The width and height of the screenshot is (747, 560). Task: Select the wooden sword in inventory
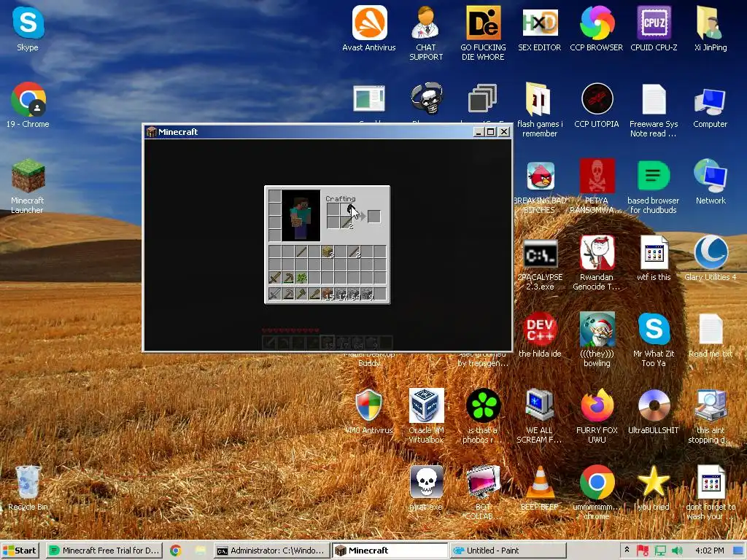tap(275, 277)
